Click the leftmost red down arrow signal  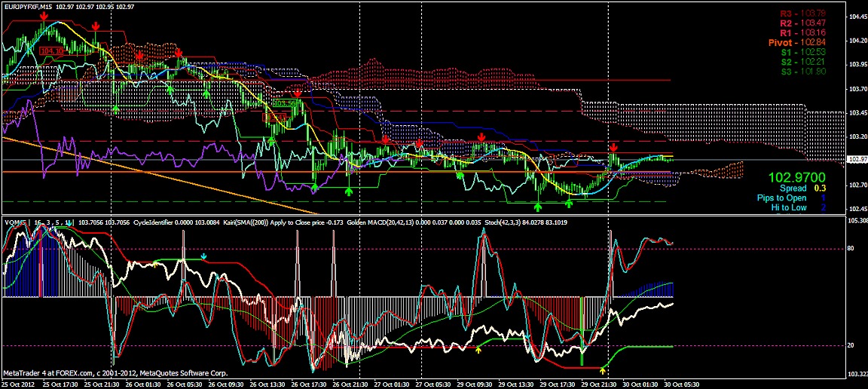[44, 16]
